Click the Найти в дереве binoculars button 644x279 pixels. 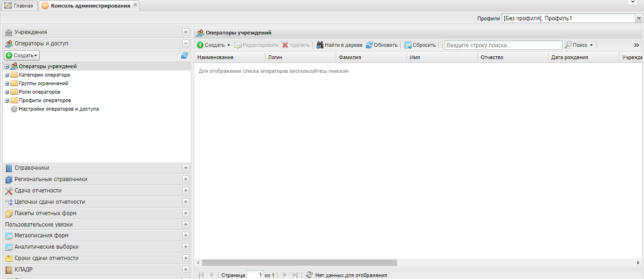(x=339, y=45)
